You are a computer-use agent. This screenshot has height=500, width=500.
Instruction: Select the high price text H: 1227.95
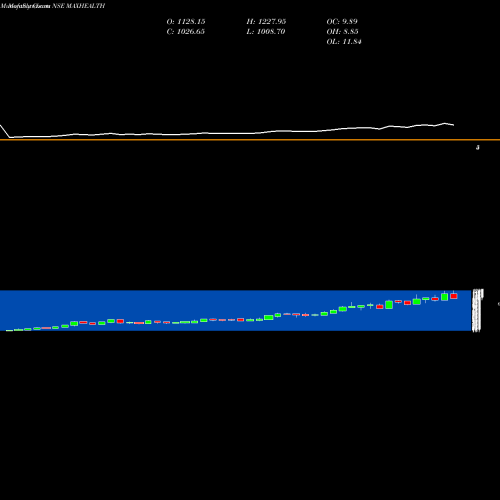[x=266, y=22]
